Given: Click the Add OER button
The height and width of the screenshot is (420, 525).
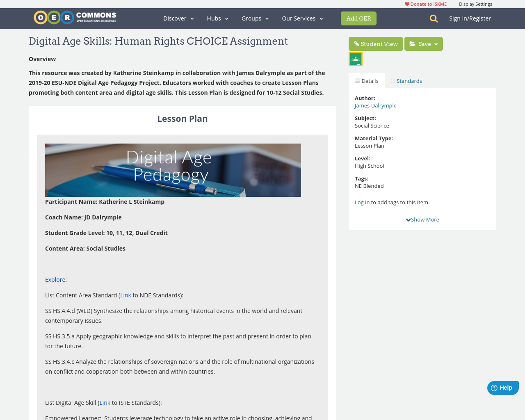Looking at the screenshot, I should (358, 18).
